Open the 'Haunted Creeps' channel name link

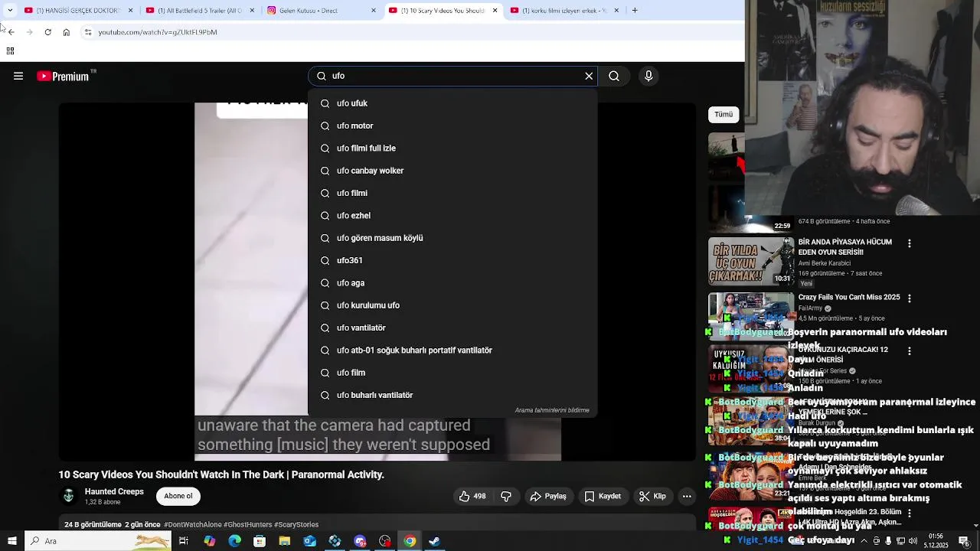pyautogui.click(x=114, y=491)
